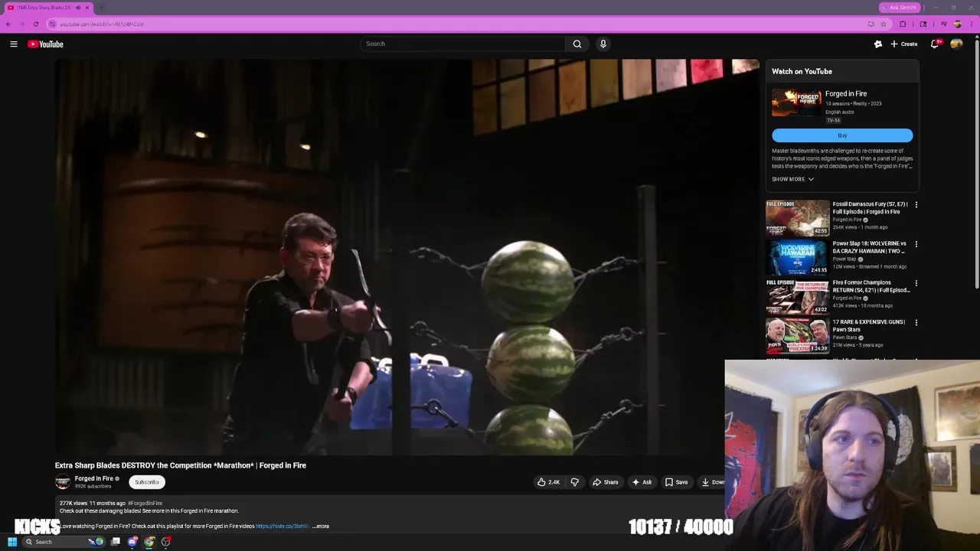Image resolution: width=980 pixels, height=551 pixels.
Task: Open options menu for Five Former Champions
Action: [916, 283]
